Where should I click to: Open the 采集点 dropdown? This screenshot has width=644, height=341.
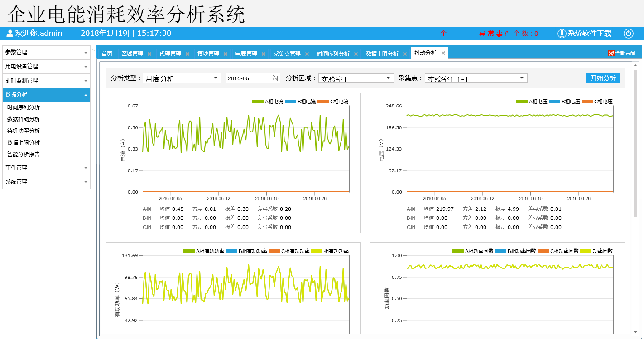476,78
